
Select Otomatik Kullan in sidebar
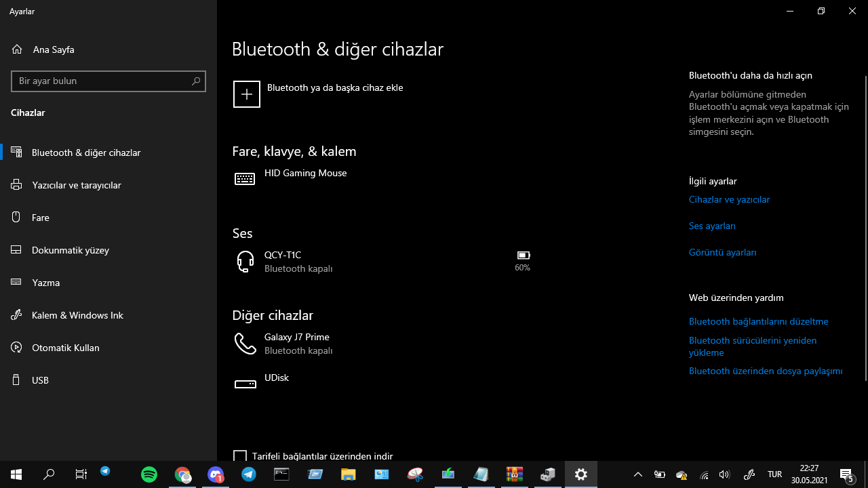pyautogui.click(x=108, y=348)
